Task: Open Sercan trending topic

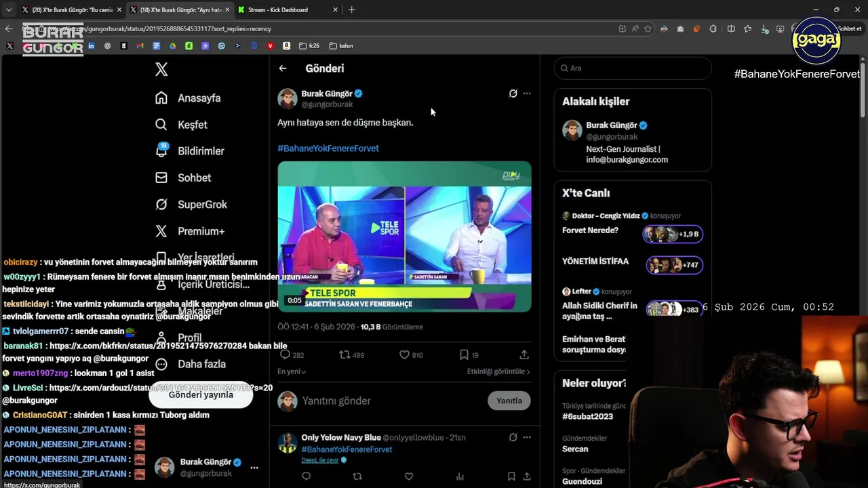Action: click(575, 449)
